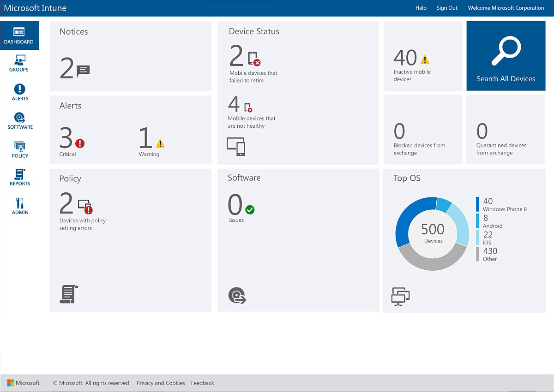
Task: Click the Notices tile heading
Action: tap(73, 31)
